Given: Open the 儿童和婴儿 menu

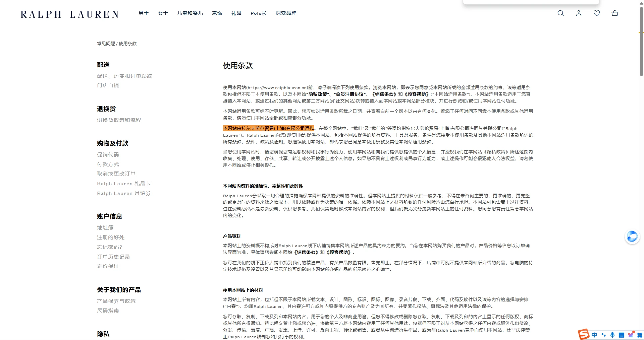Looking at the screenshot, I should coord(190,13).
